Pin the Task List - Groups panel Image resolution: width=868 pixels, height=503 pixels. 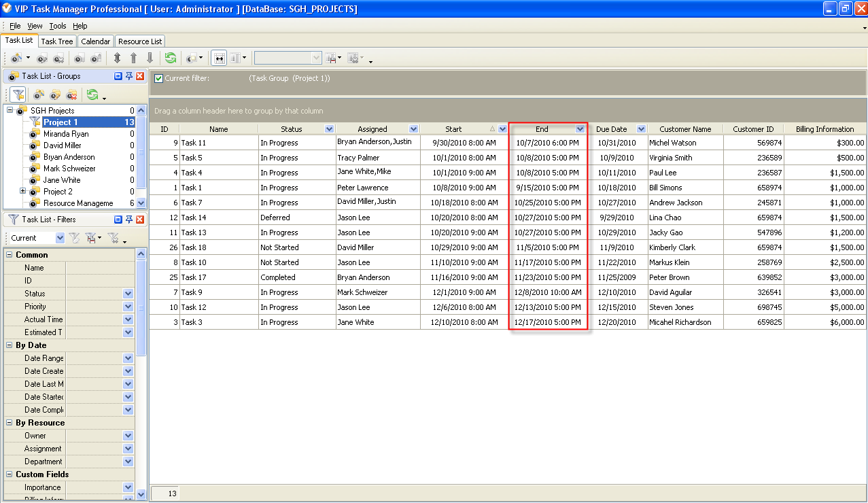(128, 76)
